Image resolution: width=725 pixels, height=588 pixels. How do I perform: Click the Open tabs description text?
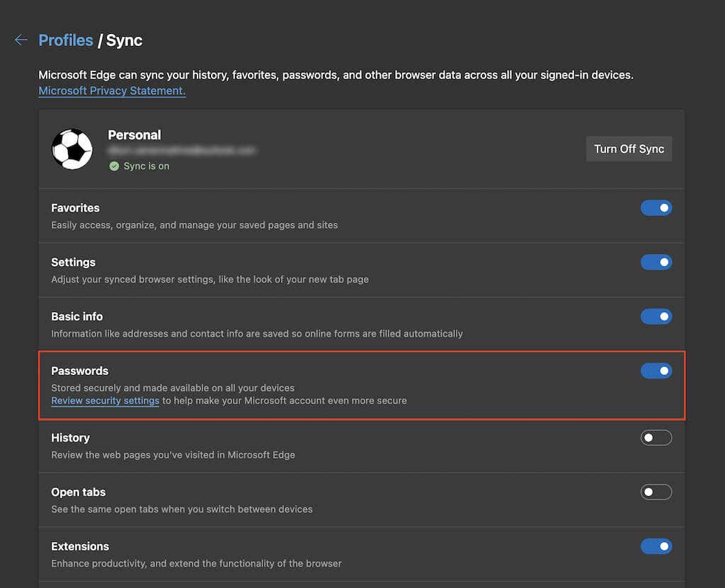point(181,509)
